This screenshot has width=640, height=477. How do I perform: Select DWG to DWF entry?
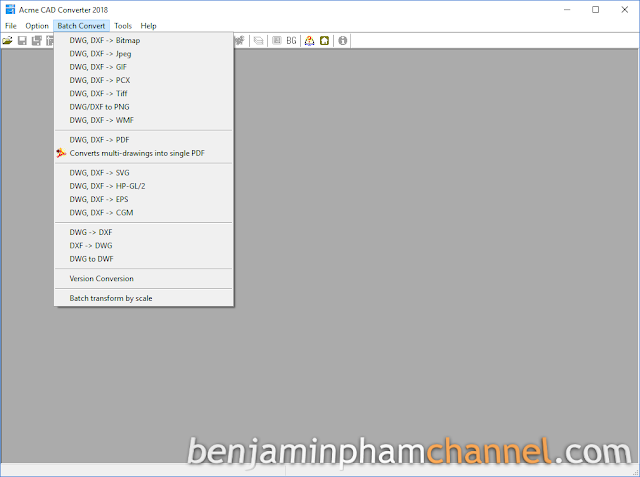click(144, 259)
